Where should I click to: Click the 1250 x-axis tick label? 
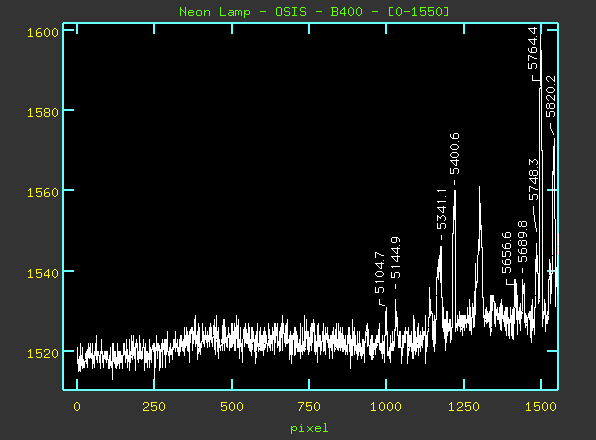tap(464, 407)
